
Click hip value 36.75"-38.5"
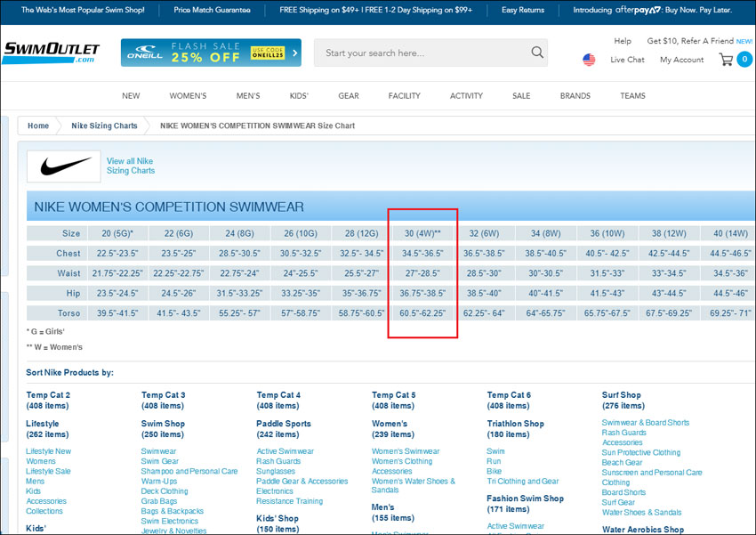click(x=422, y=293)
